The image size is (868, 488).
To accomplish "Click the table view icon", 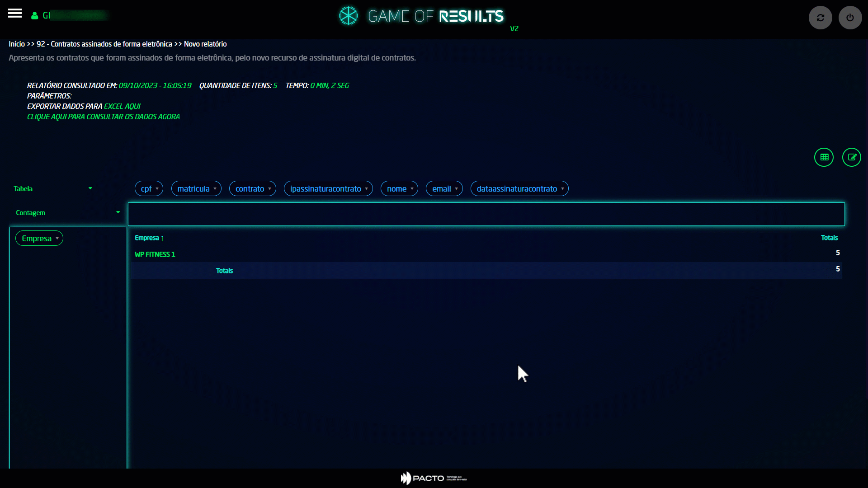I will coord(824,157).
